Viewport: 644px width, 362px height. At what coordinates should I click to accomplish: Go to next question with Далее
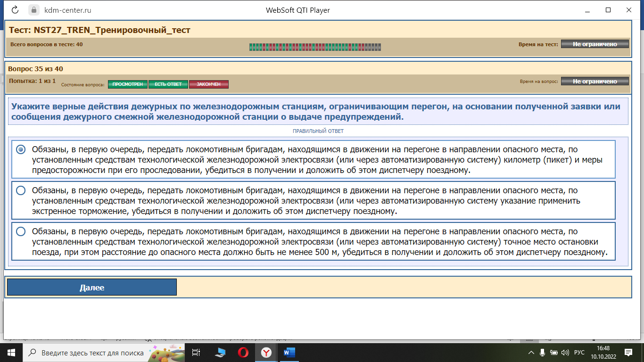tap(92, 287)
